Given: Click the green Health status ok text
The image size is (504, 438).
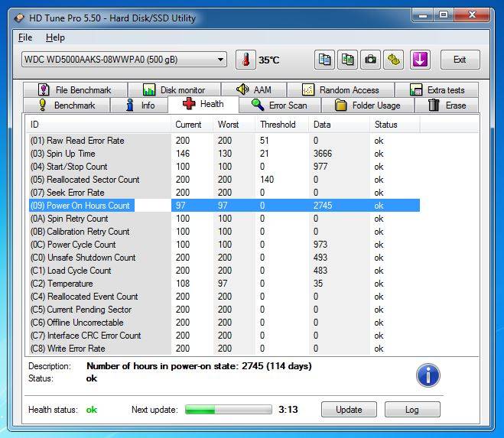Looking at the screenshot, I should point(92,410).
